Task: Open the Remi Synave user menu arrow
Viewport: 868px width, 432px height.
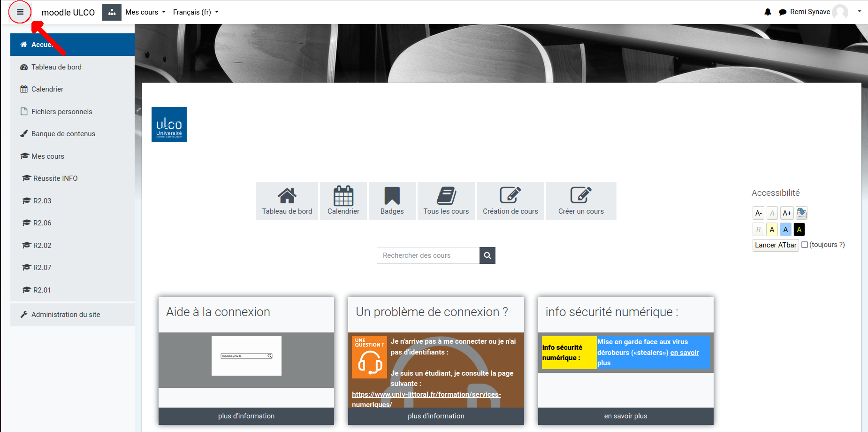Action: coord(859,12)
